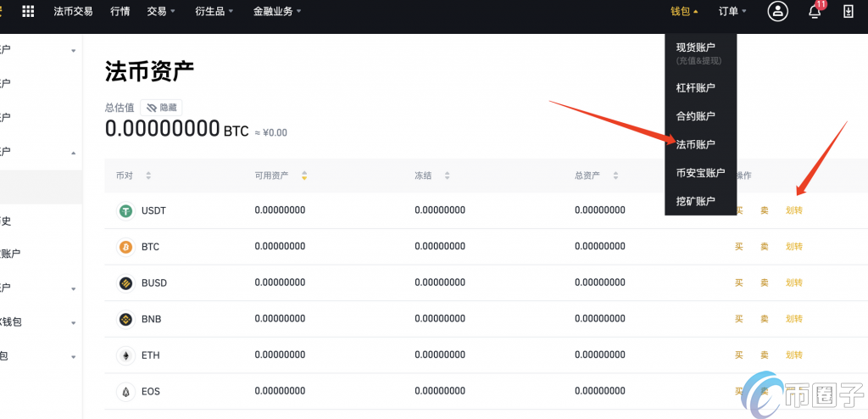The width and height of the screenshot is (868, 419).
Task: Click 卖 in the BNB row
Action: tap(765, 319)
